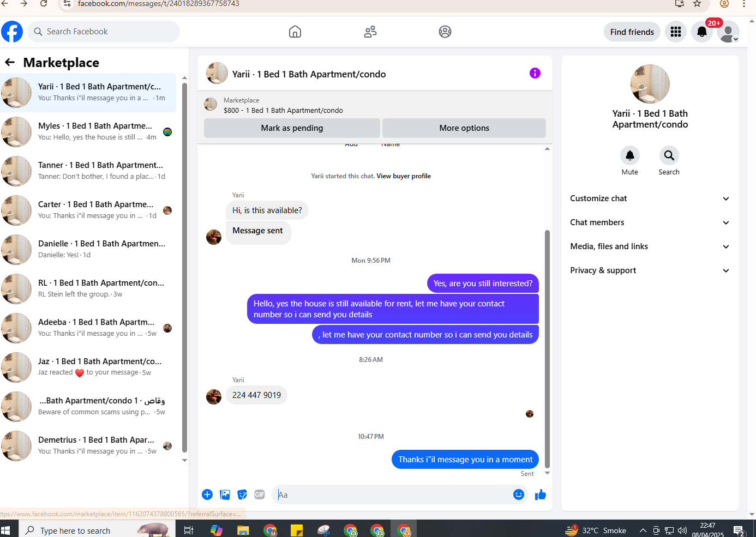Attach a photo with the image icon
Viewport: 756px width, 537px height.
point(225,494)
